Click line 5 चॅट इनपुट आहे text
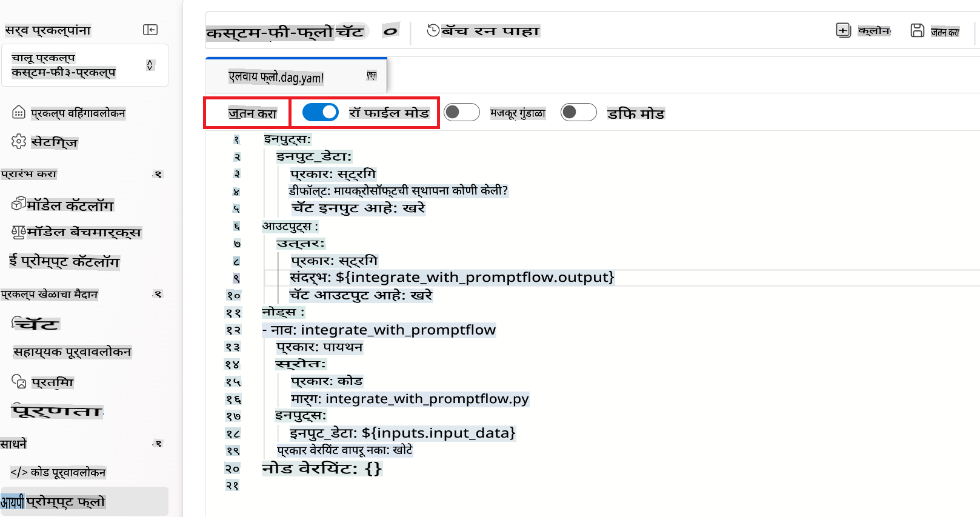980x517 pixels. [358, 208]
